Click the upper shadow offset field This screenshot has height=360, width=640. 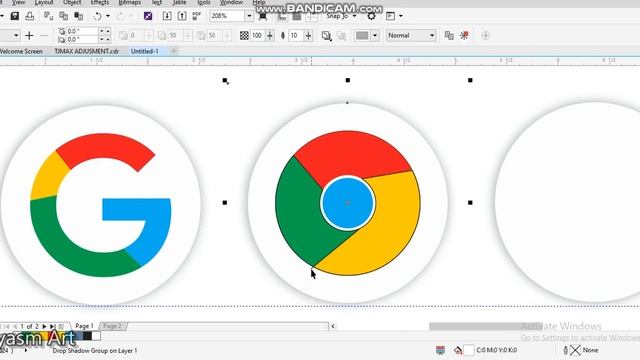click(x=82, y=31)
